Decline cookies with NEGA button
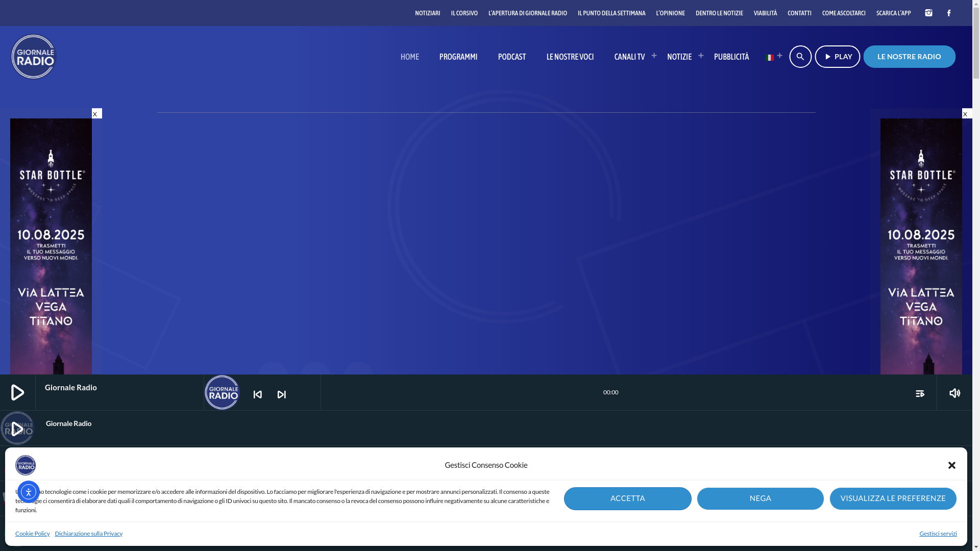Screen dimensions: 980x551 tap(761, 498)
